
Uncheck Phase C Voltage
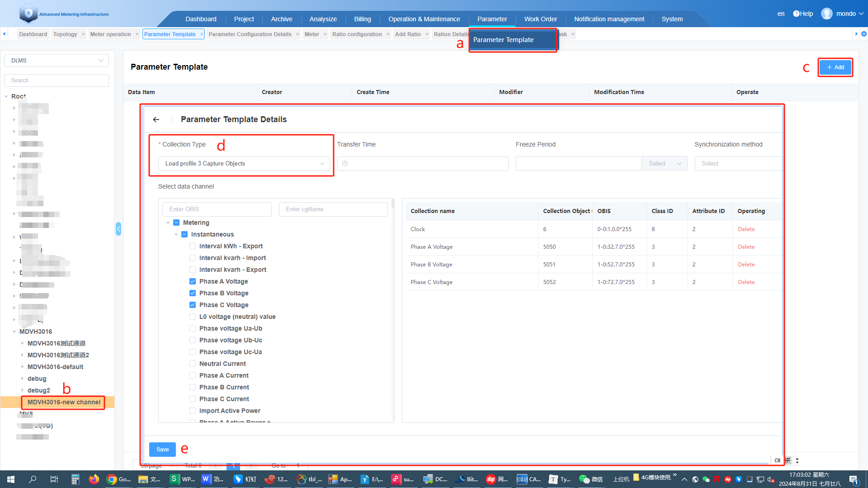click(193, 305)
